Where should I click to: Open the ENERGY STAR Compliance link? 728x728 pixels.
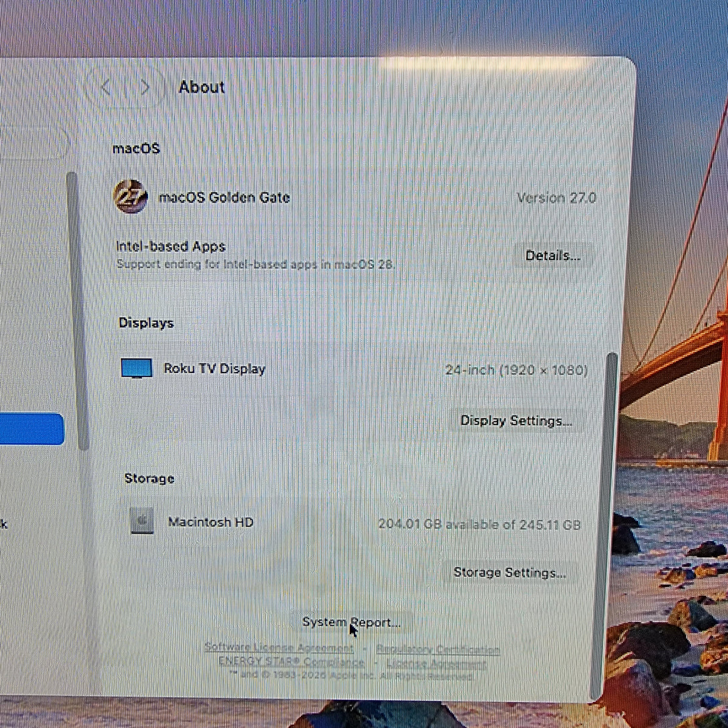291,661
